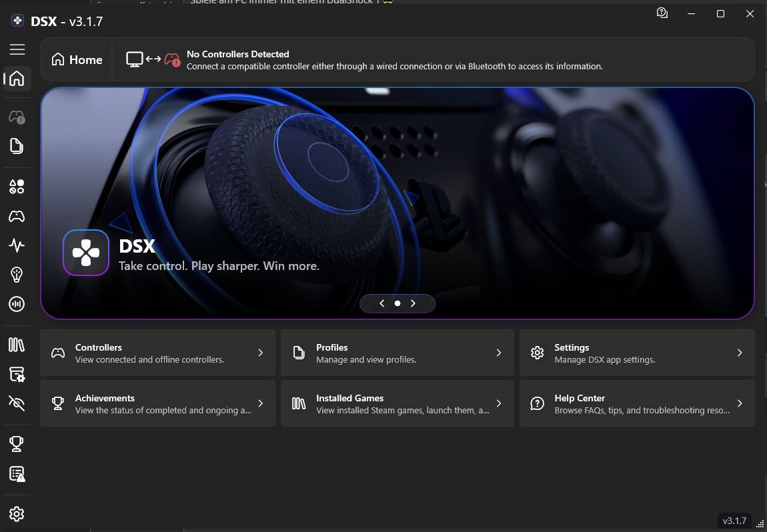Click the question mark icon on Help Center card
The width and height of the screenshot is (767, 532).
coord(537,403)
